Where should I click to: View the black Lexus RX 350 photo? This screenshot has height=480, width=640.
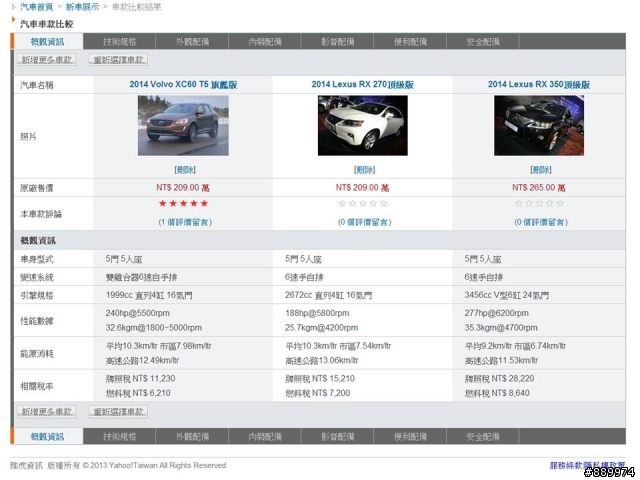click(x=539, y=125)
